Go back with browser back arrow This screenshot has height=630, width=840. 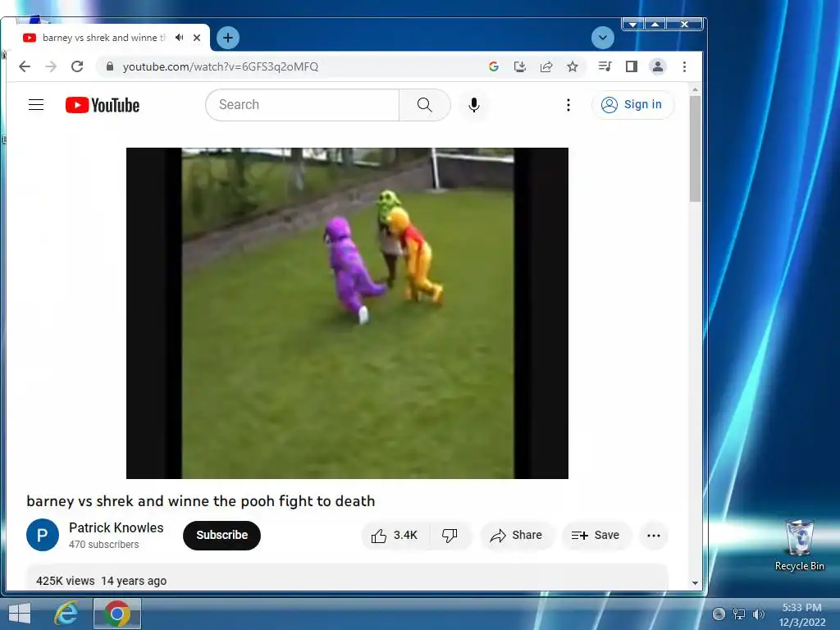pos(25,66)
